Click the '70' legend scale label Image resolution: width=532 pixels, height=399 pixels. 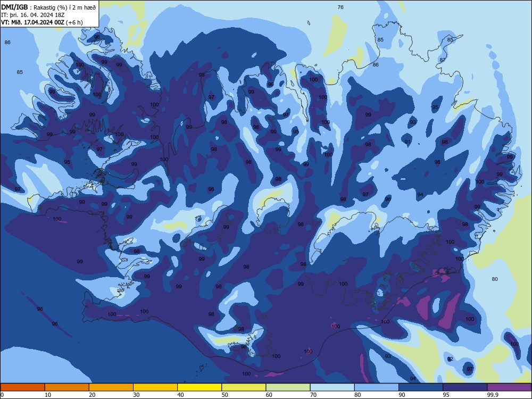point(313,395)
